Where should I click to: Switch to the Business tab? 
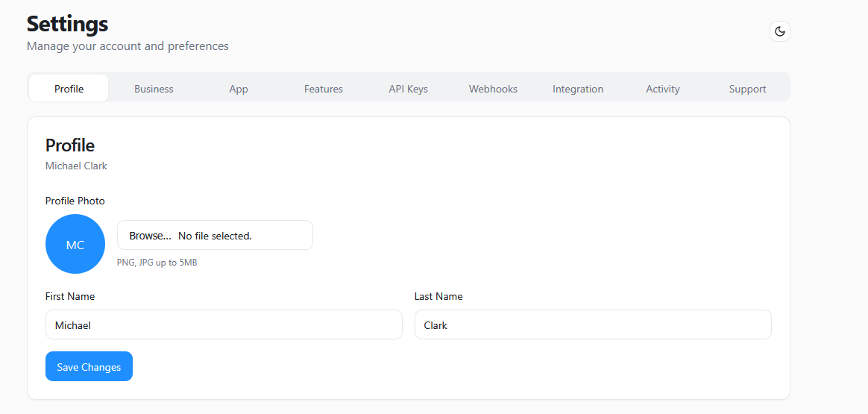coord(154,89)
